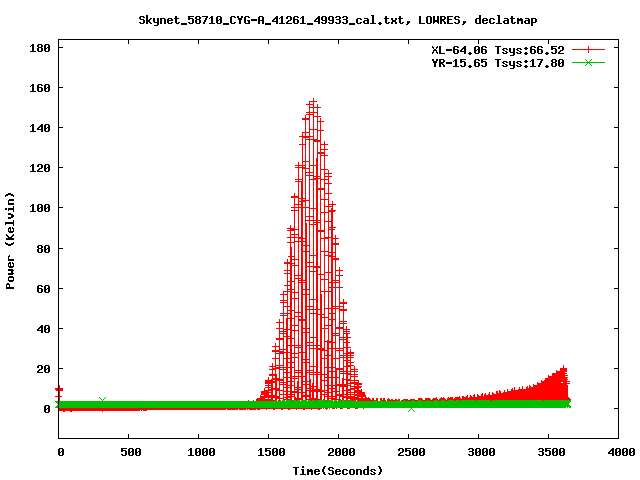Click the top of the red power peak
Viewport: 640px width, 480px height.
click(313, 101)
